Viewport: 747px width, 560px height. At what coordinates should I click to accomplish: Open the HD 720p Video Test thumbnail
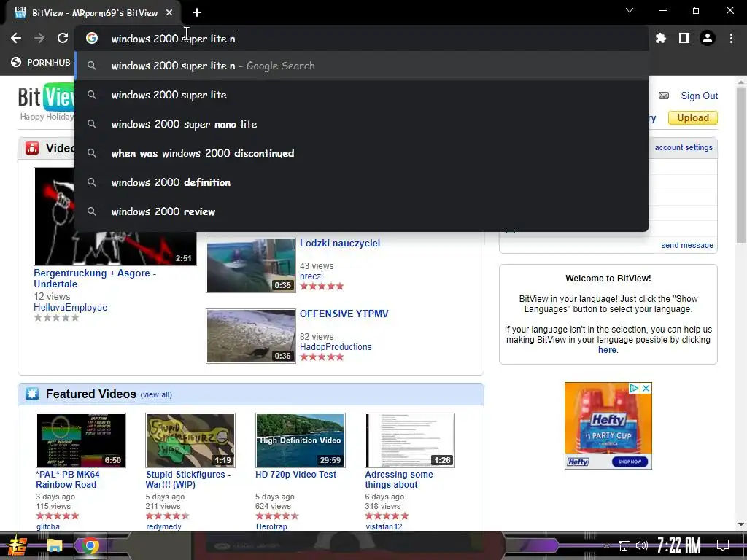tap(300, 440)
